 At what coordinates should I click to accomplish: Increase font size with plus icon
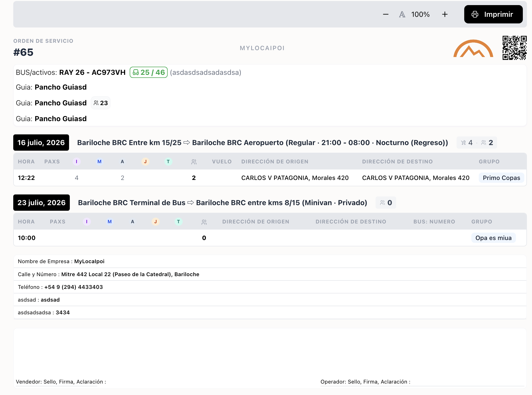coord(445,14)
